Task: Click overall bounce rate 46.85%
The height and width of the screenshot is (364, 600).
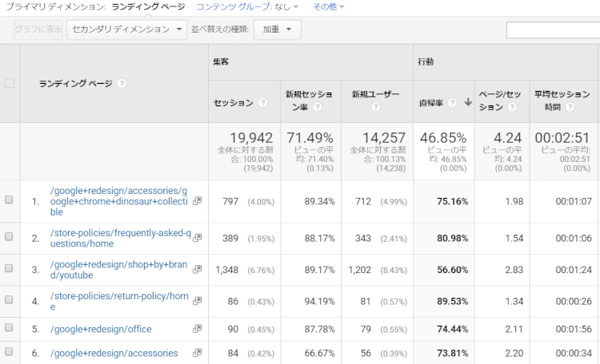Action: [443, 138]
